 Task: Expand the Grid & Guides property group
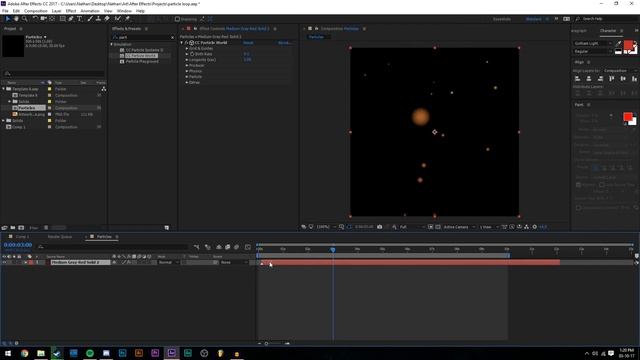pyautogui.click(x=187, y=48)
